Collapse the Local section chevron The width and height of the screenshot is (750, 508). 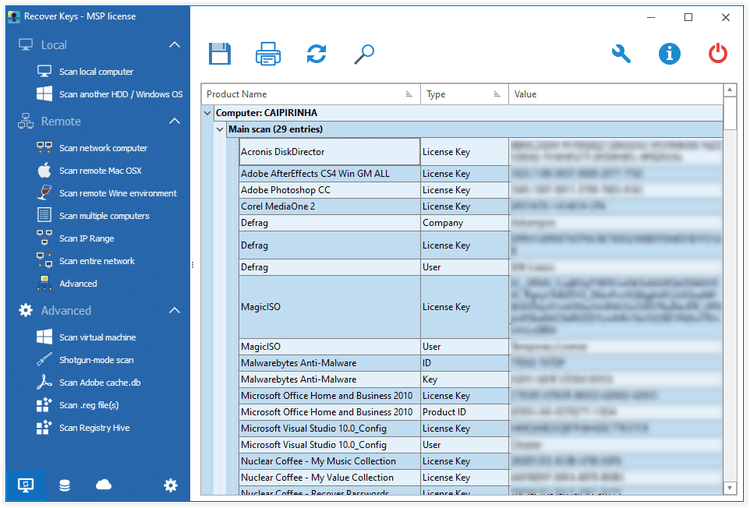point(174,45)
